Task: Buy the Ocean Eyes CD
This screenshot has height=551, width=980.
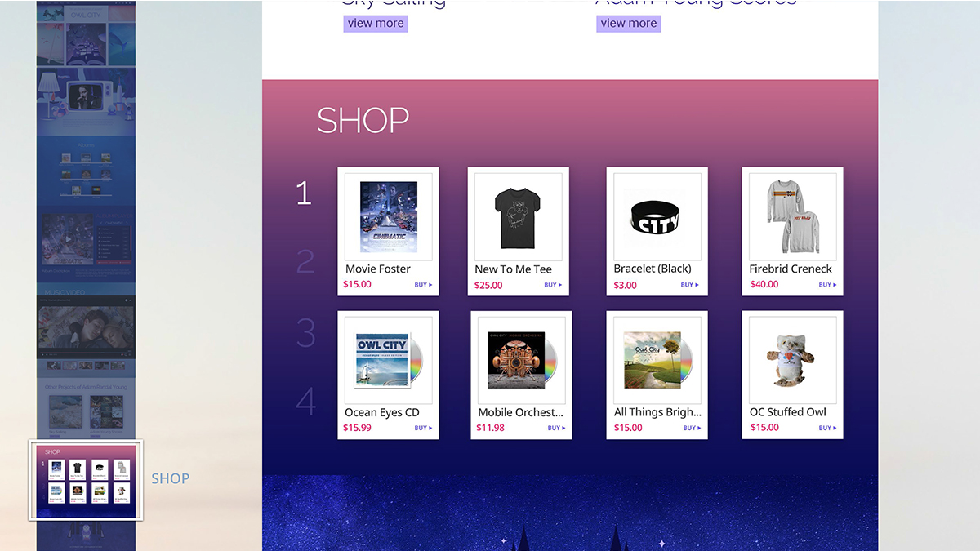Action: pyautogui.click(x=423, y=428)
